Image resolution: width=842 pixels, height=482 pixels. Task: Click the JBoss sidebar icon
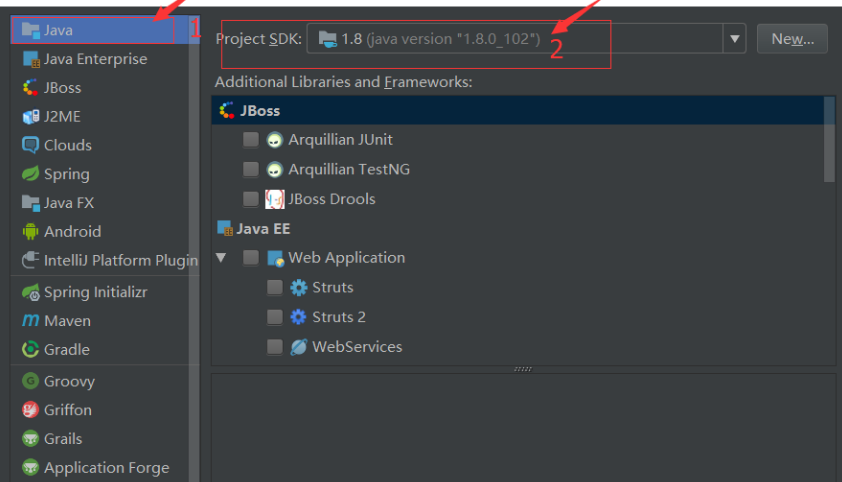pos(31,87)
